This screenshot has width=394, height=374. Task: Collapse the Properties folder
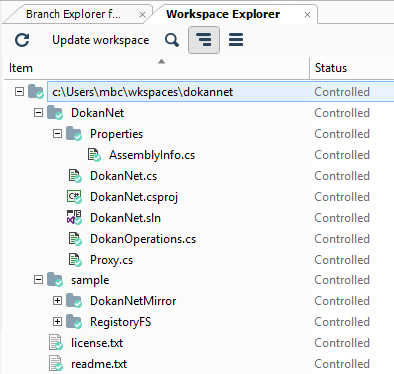pyautogui.click(x=58, y=134)
